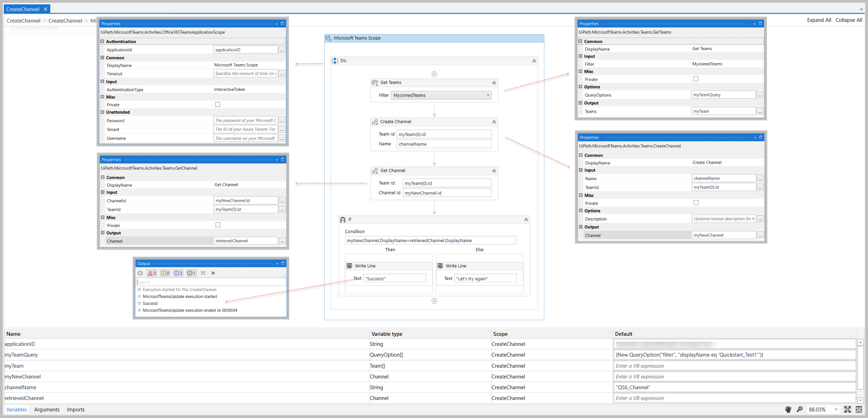
Task: Collapse the Unattended property group
Action: pyautogui.click(x=102, y=112)
